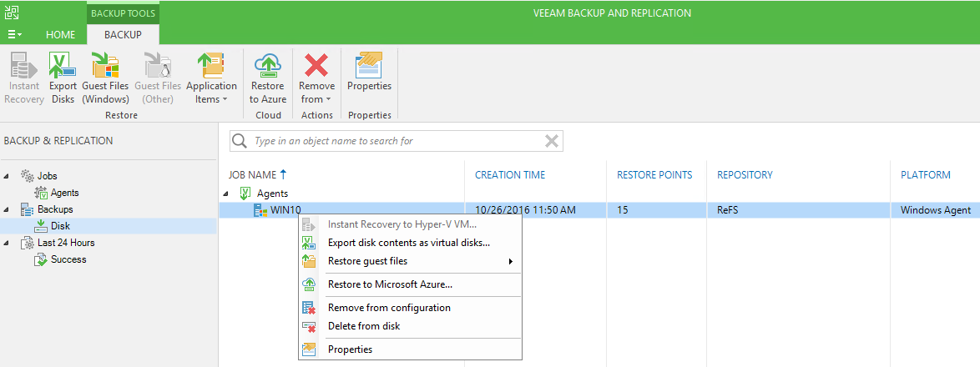Choose Restore to Microsoft Azure from menu
The width and height of the screenshot is (980, 367).
(x=390, y=284)
